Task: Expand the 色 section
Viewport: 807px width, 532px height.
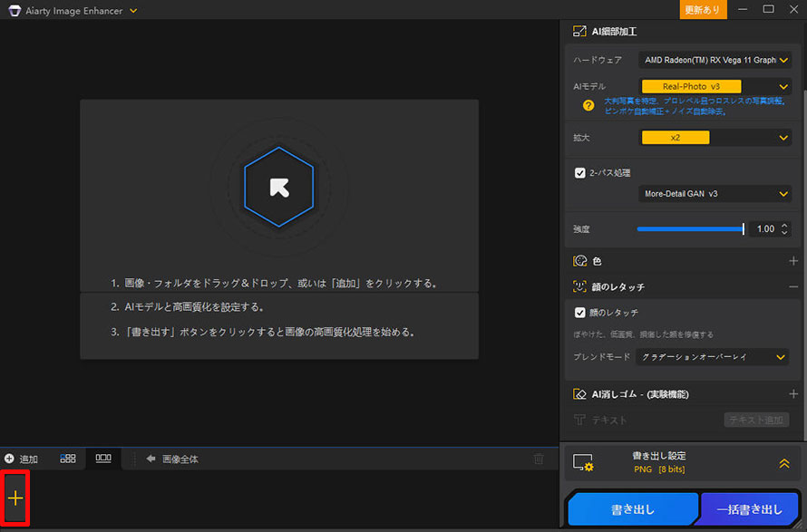Action: click(793, 261)
